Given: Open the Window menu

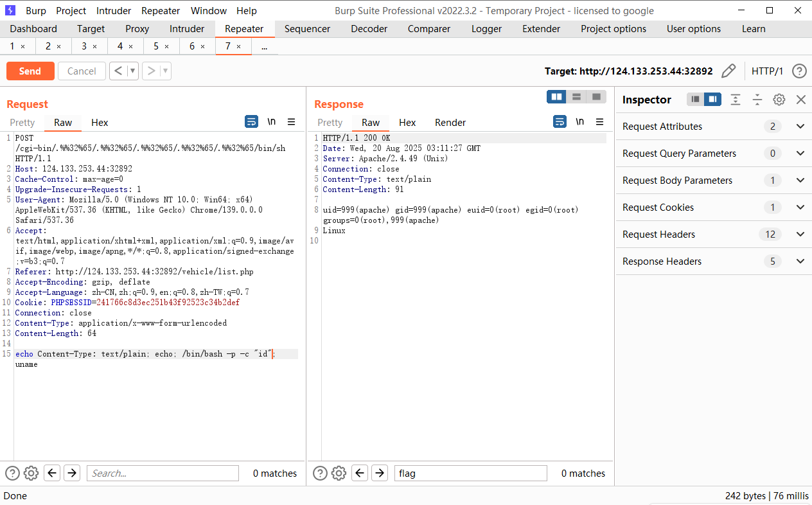Looking at the screenshot, I should coord(209,10).
